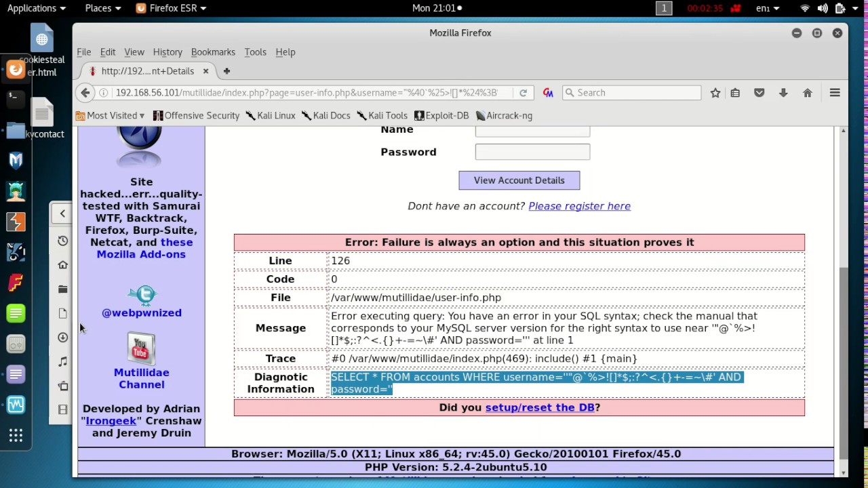Image resolution: width=868 pixels, height=488 pixels.
Task: Open Aircrack-ng bookmark
Action: 504,116
